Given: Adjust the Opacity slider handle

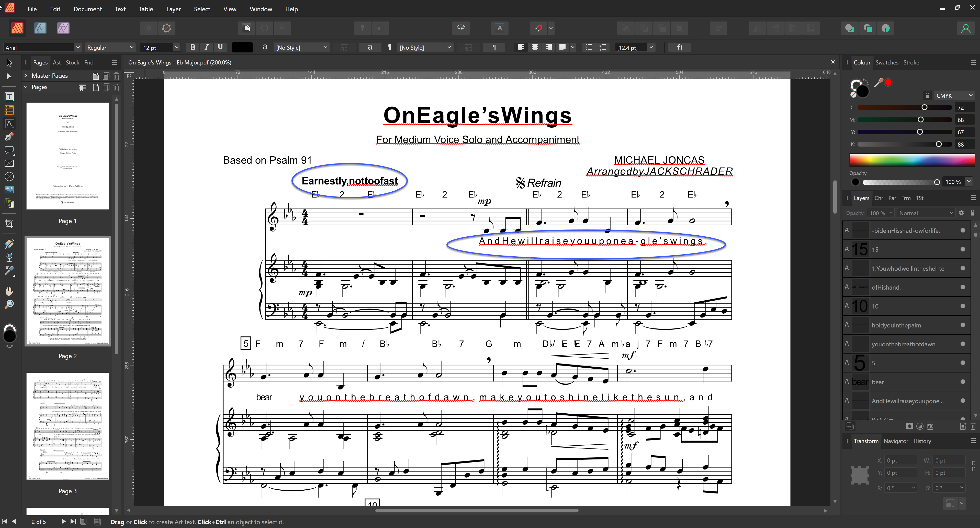Looking at the screenshot, I should pyautogui.click(x=937, y=182).
